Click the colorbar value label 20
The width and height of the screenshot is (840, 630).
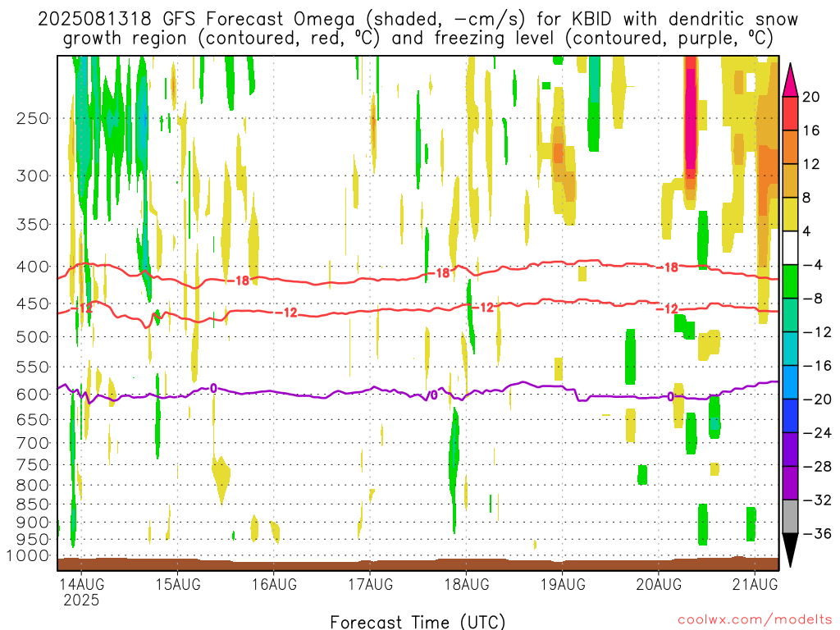[811, 97]
